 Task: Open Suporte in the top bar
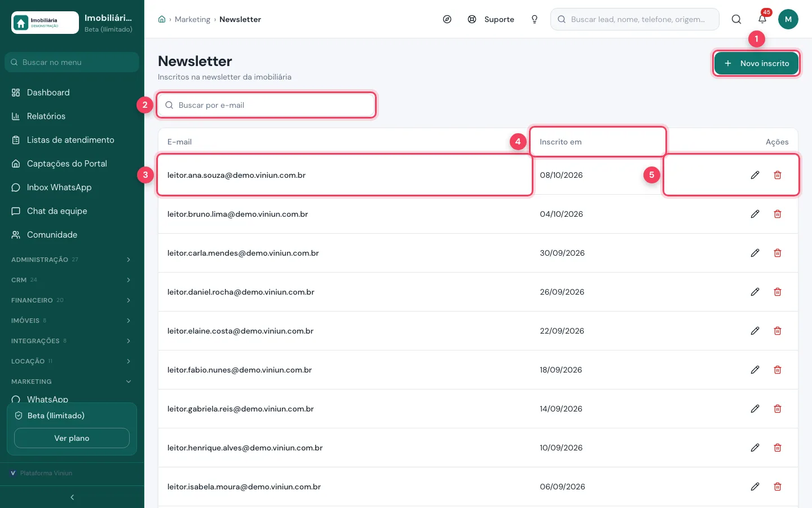[x=491, y=19]
